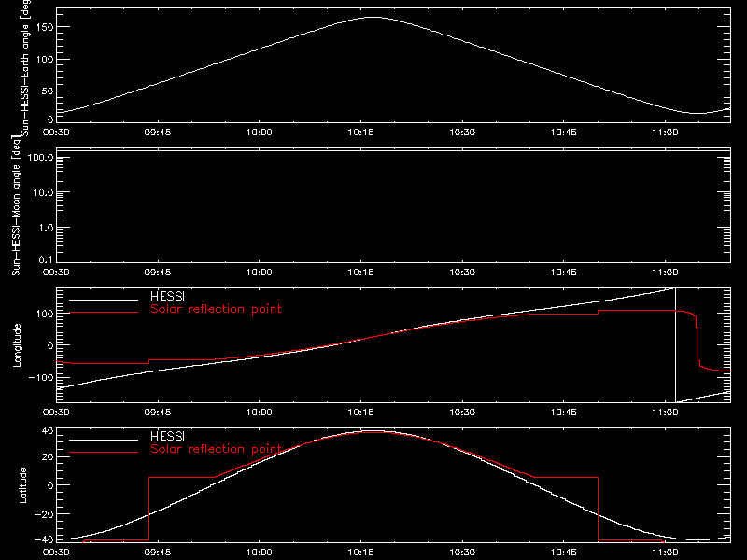Click the Latitude axis label
Screen dimensions: 747x560
click(x=22, y=485)
